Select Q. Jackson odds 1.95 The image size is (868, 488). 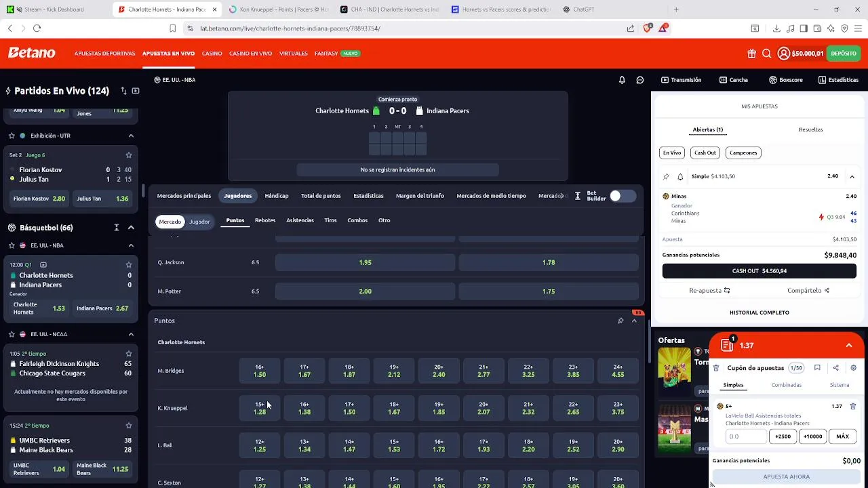[365, 262]
